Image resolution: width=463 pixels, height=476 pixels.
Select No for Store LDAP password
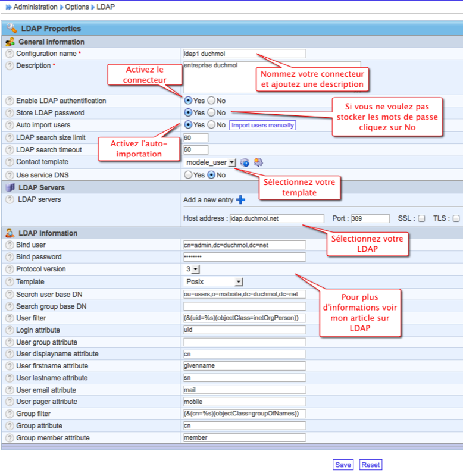click(211, 112)
